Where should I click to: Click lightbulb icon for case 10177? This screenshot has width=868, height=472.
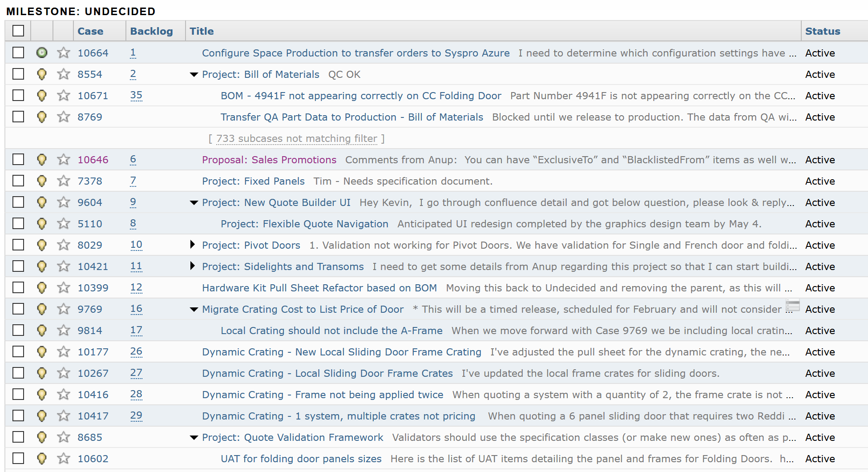click(x=42, y=352)
